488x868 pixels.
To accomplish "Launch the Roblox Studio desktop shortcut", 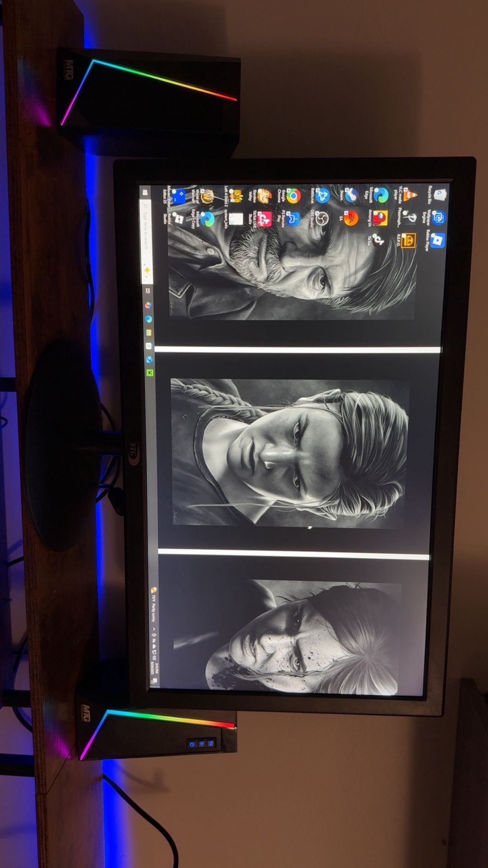I will point(175,220).
